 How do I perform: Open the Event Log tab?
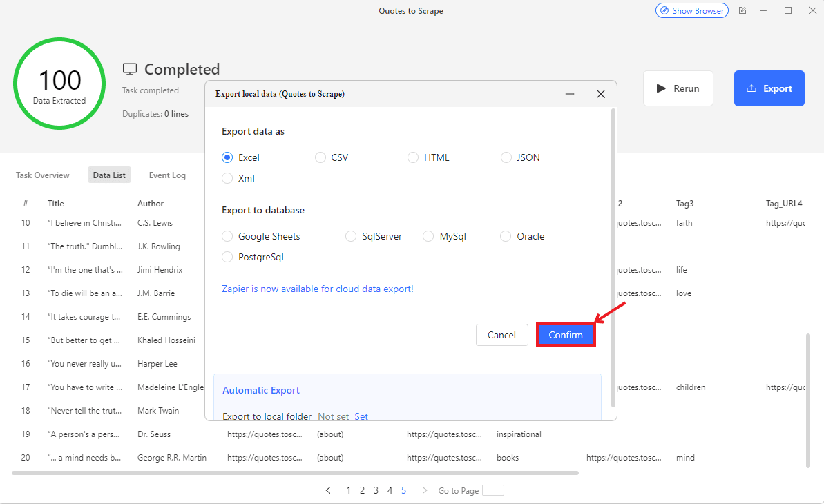pyautogui.click(x=167, y=175)
